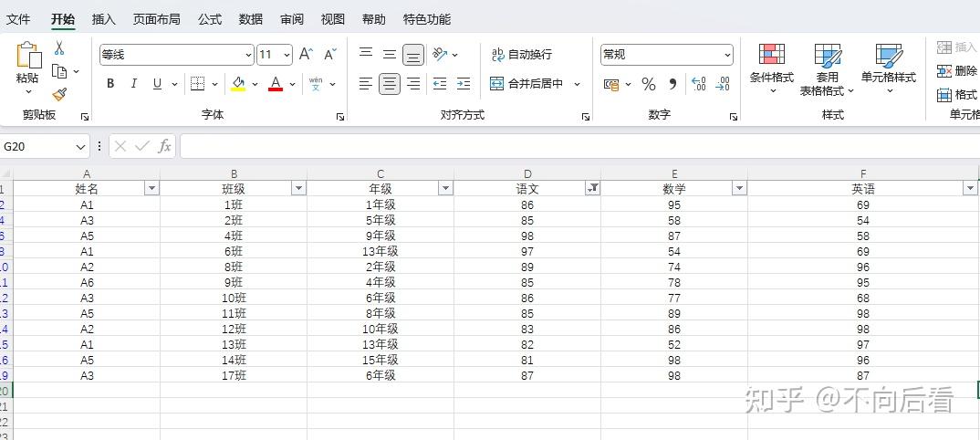Screen dimensions: 980x440
Task: Open 条件格式 conditional formatting
Action: (772, 68)
